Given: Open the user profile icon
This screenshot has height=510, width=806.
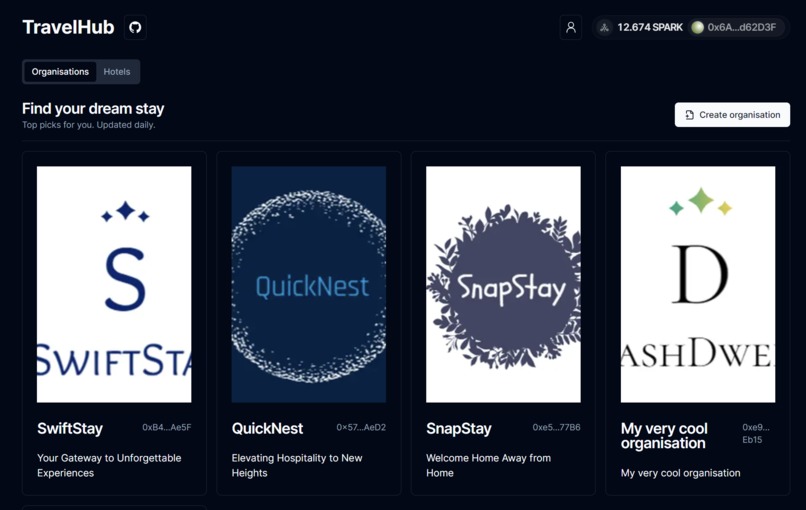Looking at the screenshot, I should 571,27.
